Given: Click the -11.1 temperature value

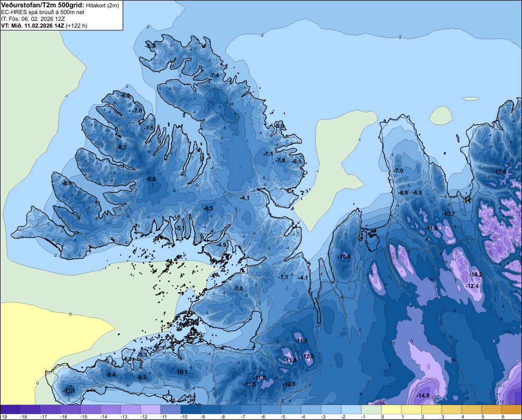Looking at the screenshot, I should coord(69,391).
